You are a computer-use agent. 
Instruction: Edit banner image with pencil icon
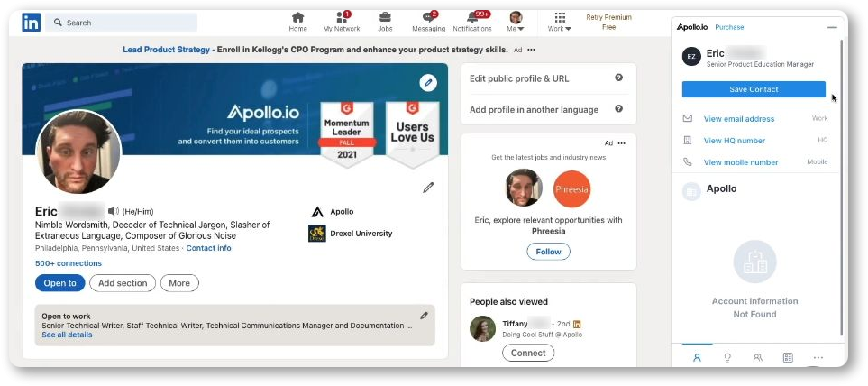coord(428,83)
